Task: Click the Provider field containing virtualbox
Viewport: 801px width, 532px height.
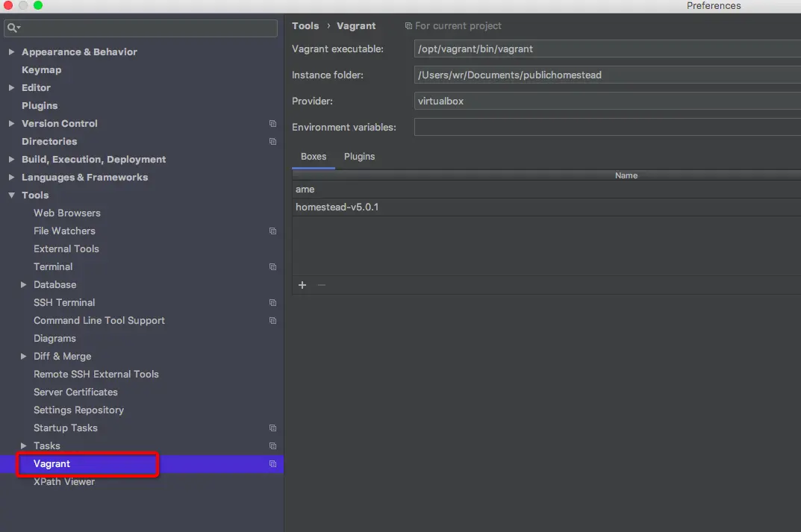Action: (x=608, y=101)
